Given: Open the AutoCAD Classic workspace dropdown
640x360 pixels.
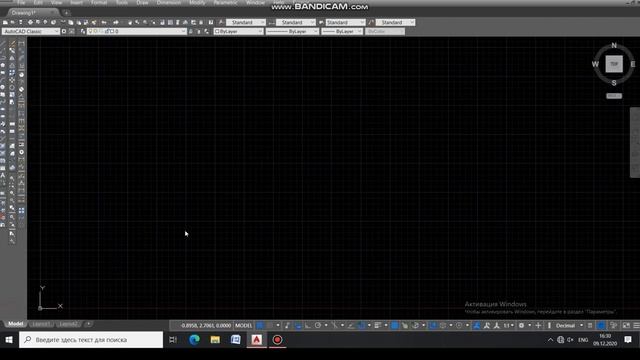Looking at the screenshot, I should (31, 31).
